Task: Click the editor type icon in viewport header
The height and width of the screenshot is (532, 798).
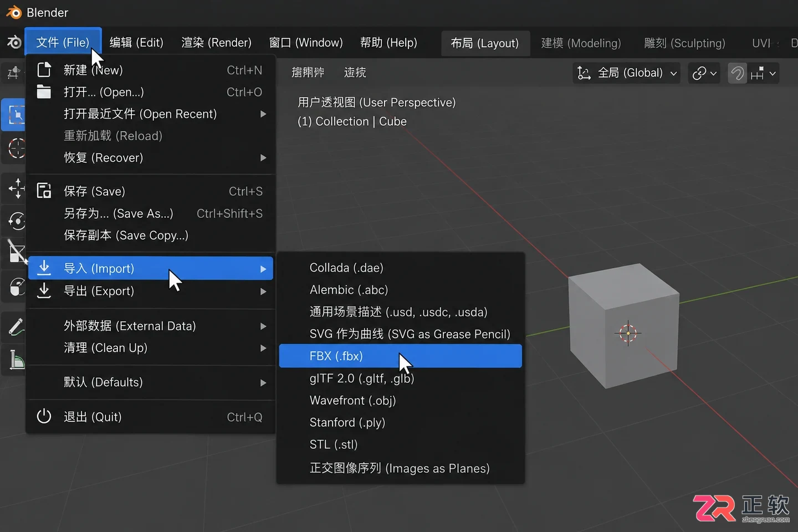Action: point(14,73)
